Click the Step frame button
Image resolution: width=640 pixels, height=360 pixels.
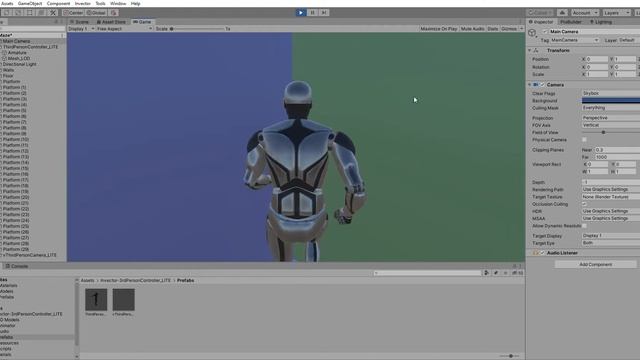[x=324, y=13]
